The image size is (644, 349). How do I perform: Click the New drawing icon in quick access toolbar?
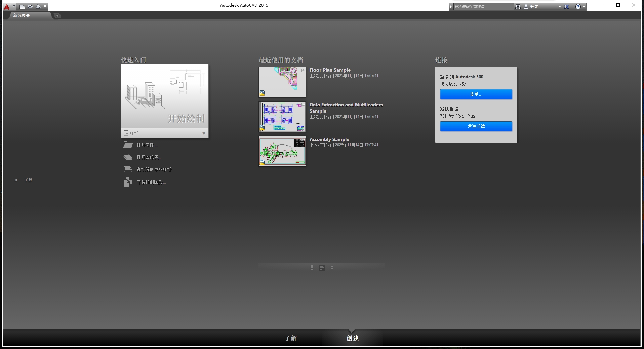click(22, 7)
